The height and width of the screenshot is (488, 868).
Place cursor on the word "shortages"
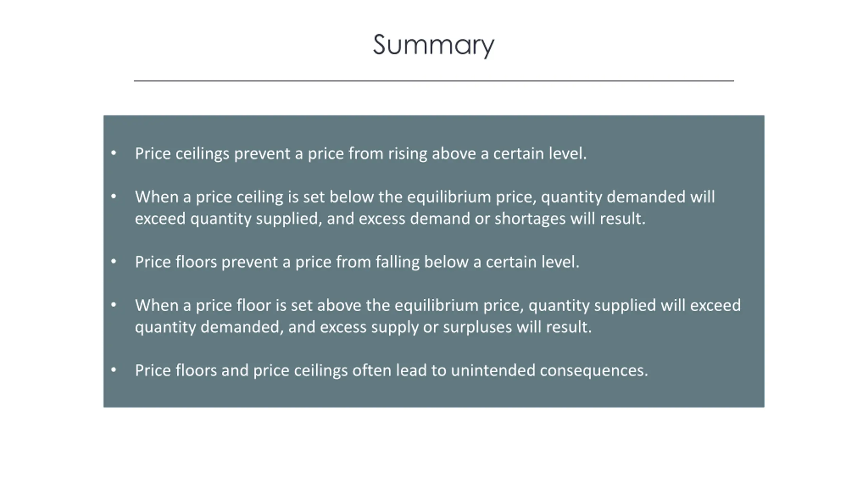click(x=530, y=219)
